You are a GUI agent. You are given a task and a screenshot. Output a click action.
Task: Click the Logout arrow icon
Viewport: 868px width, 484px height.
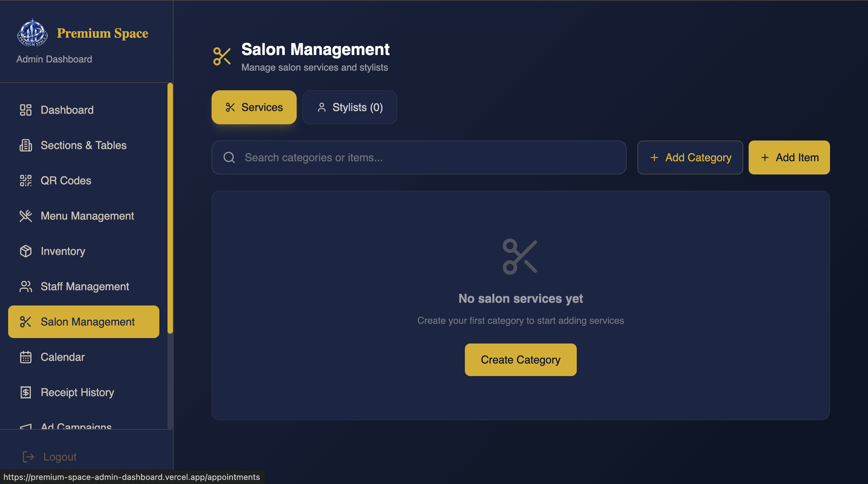tap(28, 457)
